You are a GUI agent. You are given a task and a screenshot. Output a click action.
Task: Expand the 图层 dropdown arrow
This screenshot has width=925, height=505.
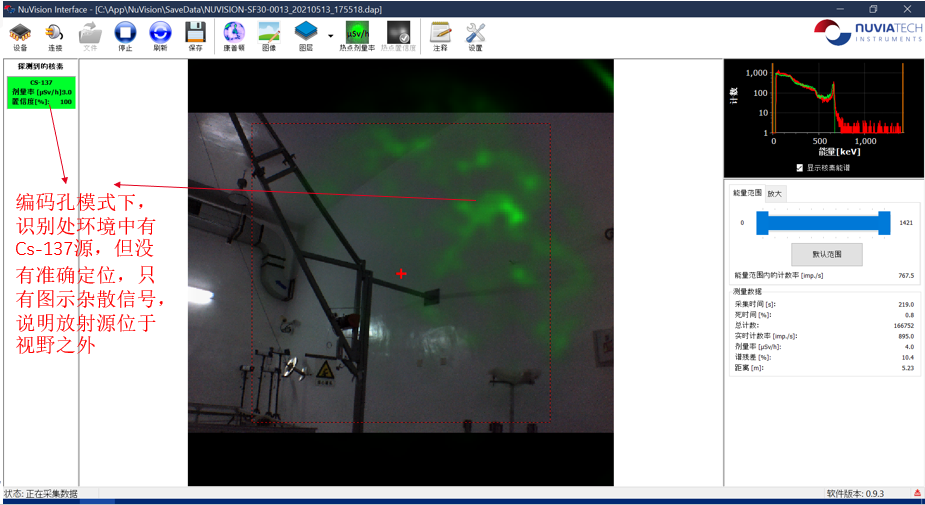[330, 34]
